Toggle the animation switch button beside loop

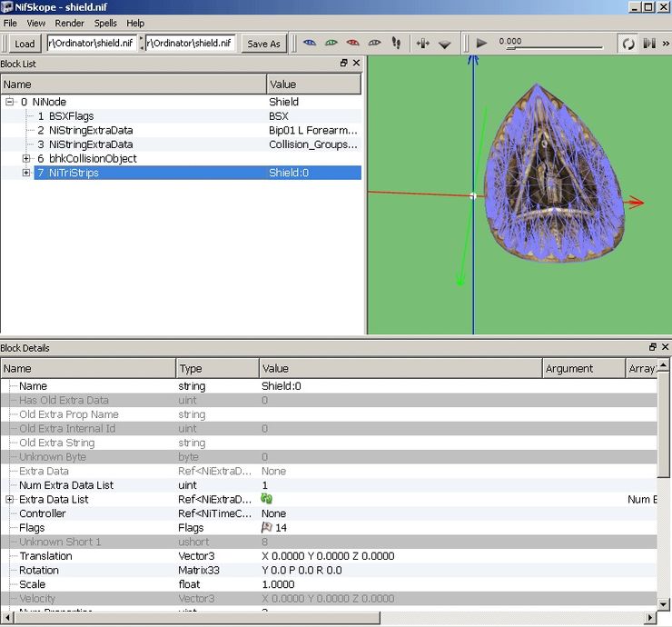coord(649,43)
